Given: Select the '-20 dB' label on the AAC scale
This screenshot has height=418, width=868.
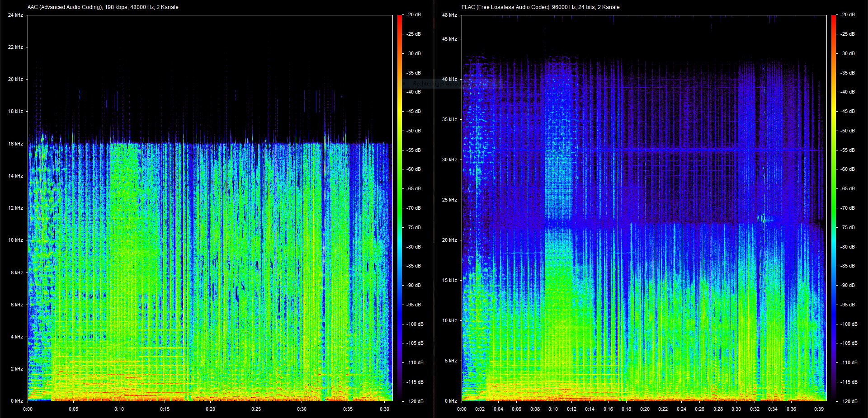Looking at the screenshot, I should click(414, 14).
